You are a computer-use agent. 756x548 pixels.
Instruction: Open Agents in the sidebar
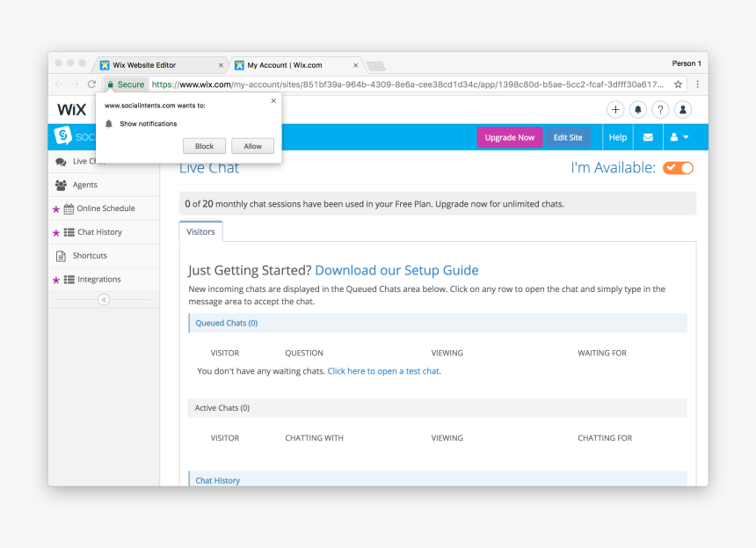pyautogui.click(x=85, y=185)
